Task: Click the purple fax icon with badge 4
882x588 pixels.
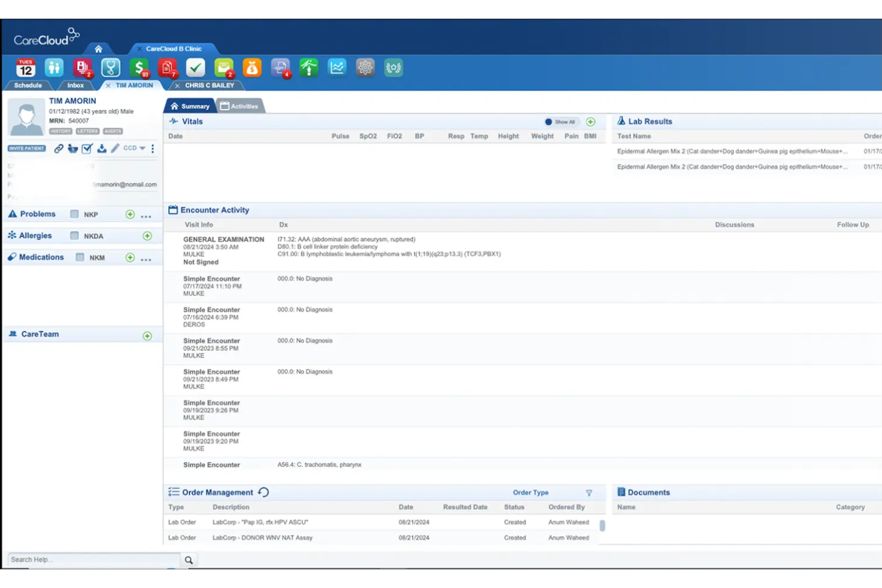Action: 281,68
